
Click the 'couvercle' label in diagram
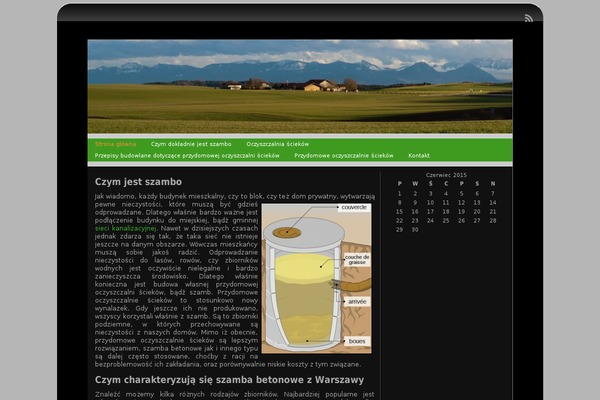pyautogui.click(x=354, y=207)
